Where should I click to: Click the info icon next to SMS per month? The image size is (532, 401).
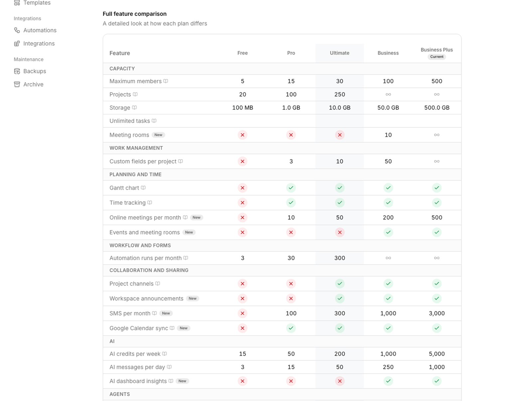pyautogui.click(x=155, y=313)
